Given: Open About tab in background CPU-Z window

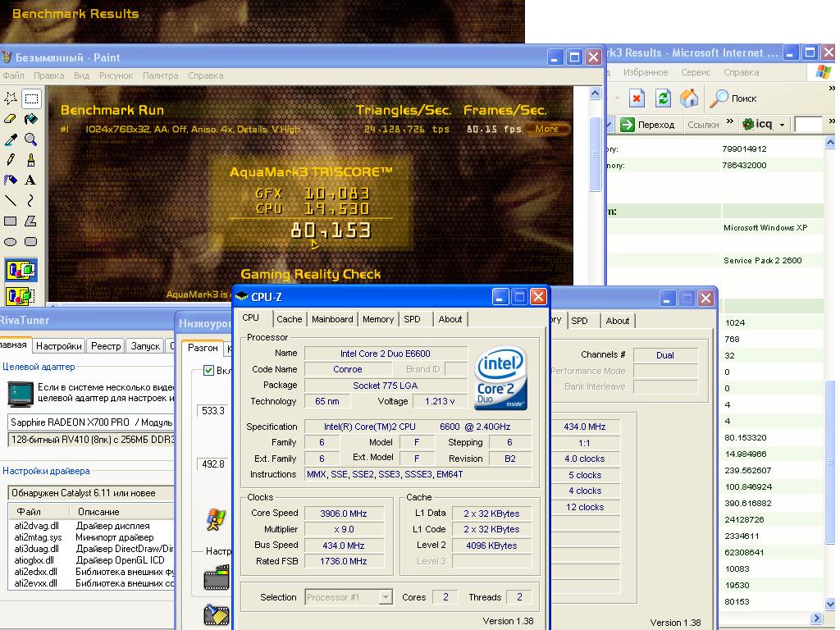Looking at the screenshot, I should (x=617, y=321).
